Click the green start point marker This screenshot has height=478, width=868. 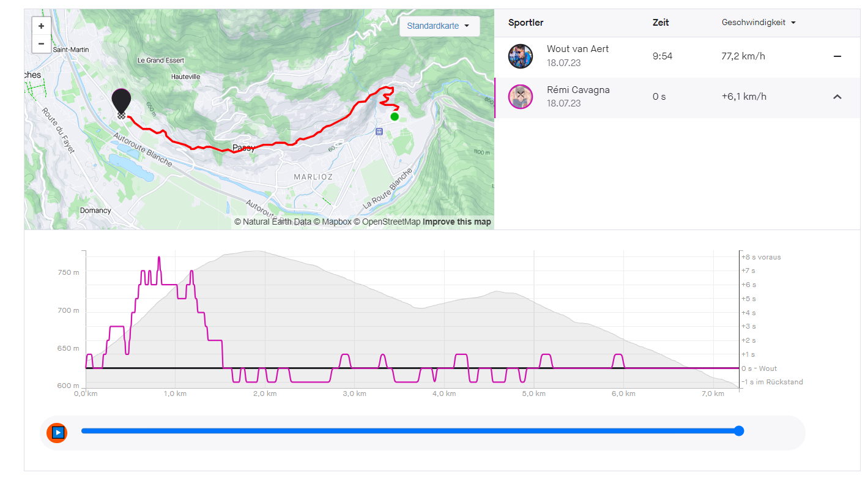pyautogui.click(x=395, y=116)
